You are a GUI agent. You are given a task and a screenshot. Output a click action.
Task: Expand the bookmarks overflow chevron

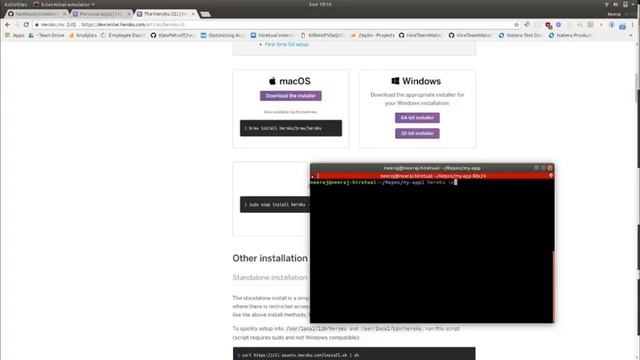point(630,36)
